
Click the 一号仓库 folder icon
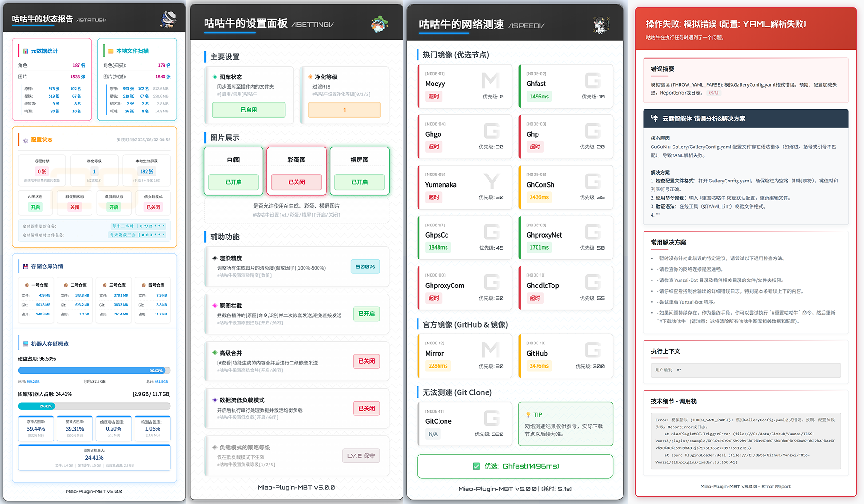(x=26, y=285)
